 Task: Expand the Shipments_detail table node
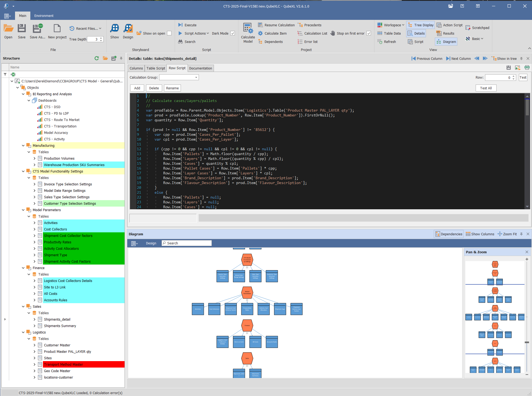click(x=34, y=319)
